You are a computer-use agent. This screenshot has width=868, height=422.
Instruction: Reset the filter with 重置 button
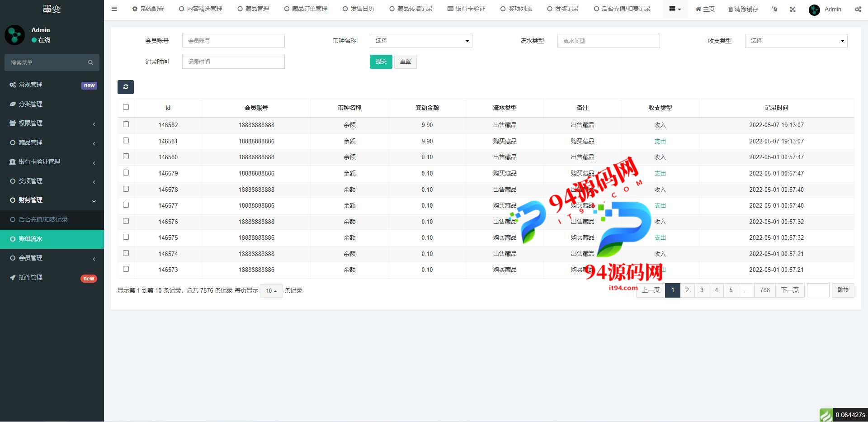pyautogui.click(x=406, y=62)
